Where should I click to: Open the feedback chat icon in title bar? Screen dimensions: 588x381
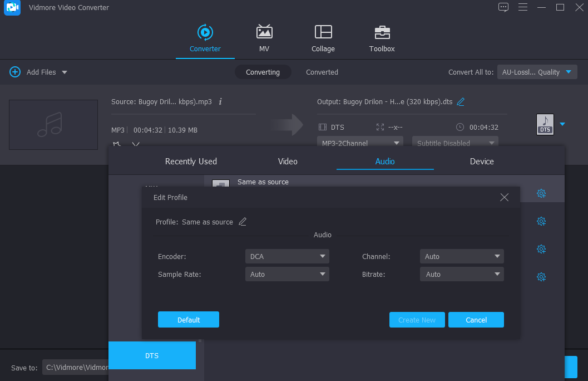coord(503,7)
